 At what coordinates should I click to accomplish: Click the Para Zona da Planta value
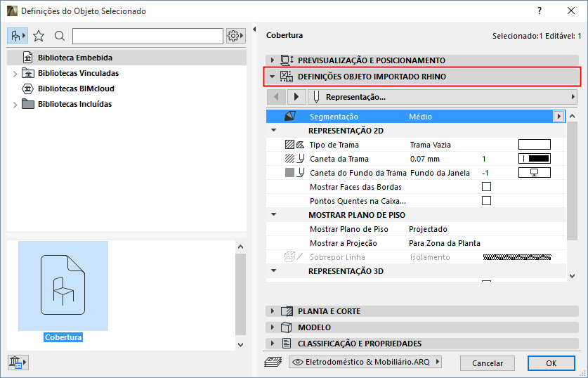pyautogui.click(x=445, y=243)
